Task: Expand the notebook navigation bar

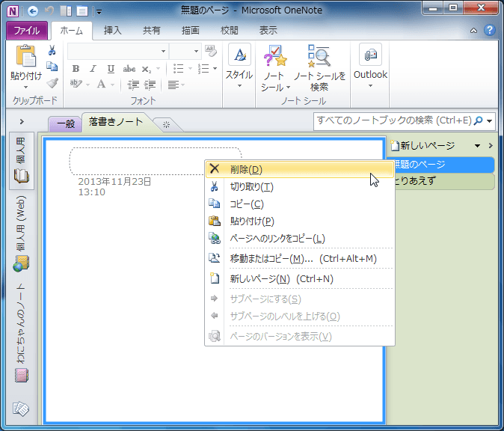Action: pyautogui.click(x=22, y=121)
